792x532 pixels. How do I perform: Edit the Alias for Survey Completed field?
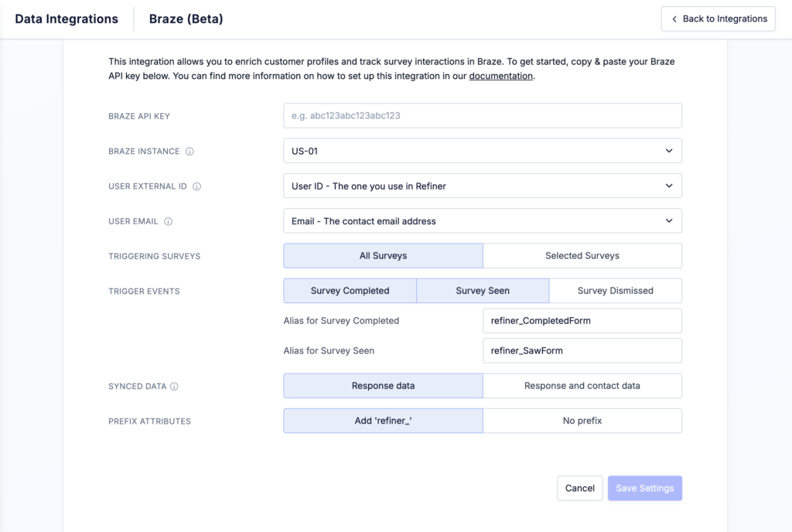pos(582,320)
